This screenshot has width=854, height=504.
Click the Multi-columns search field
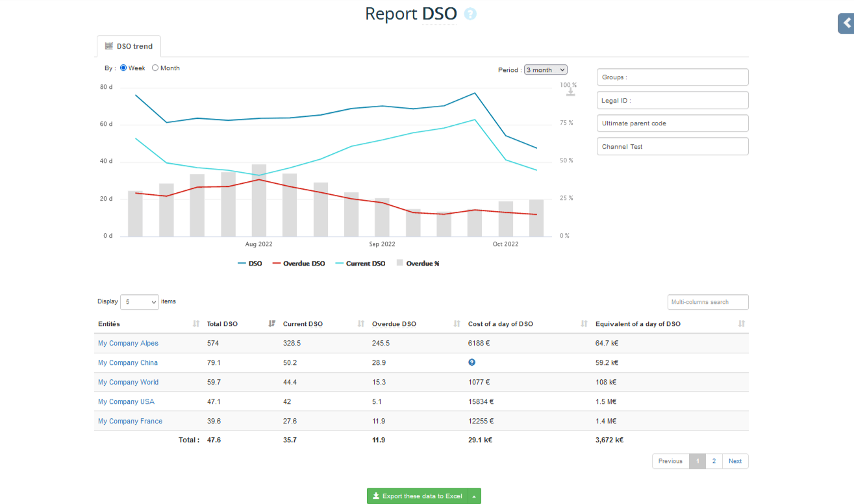[708, 302]
